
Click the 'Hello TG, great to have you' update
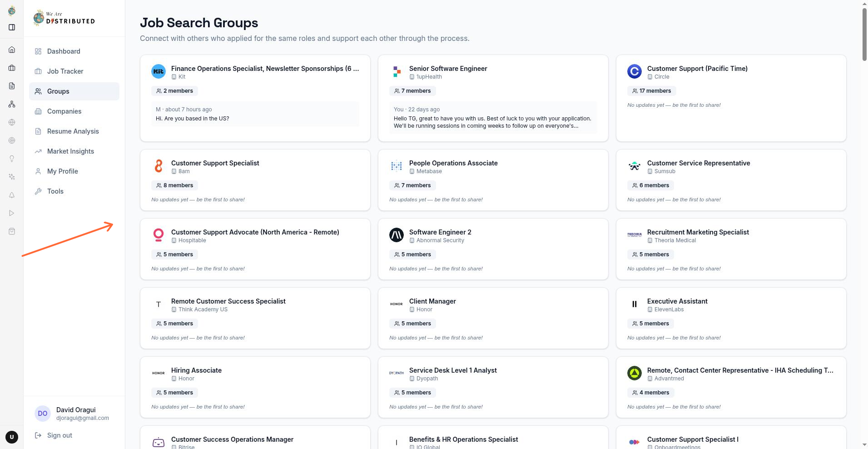click(492, 122)
